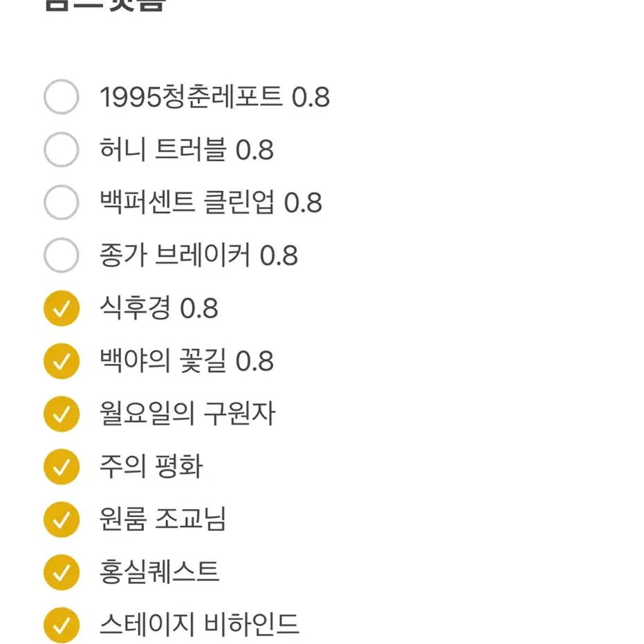
Task: Uncheck the 월요일의 구원자 checkmark
Action: point(61,414)
